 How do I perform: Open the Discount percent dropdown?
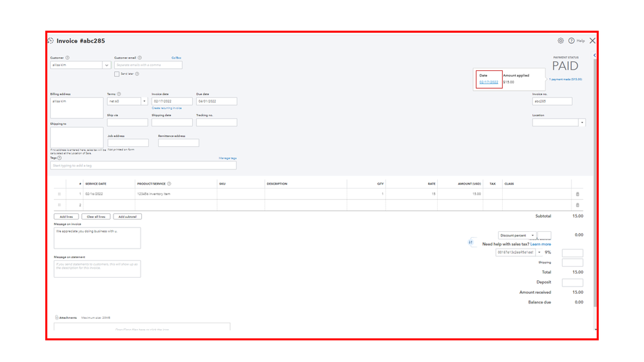pos(516,236)
